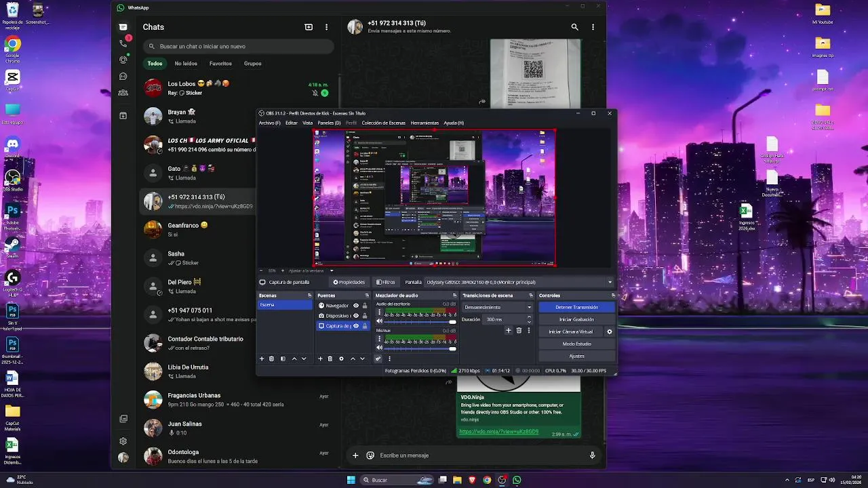Lock the Navegador source
The height and width of the screenshot is (488, 868).
click(365, 306)
